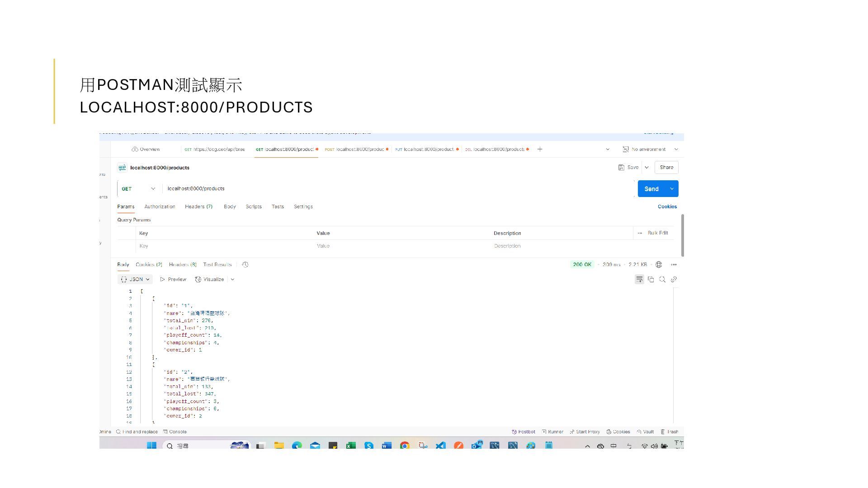Open the Trash
This screenshot has height=488, width=868.
pyautogui.click(x=669, y=432)
